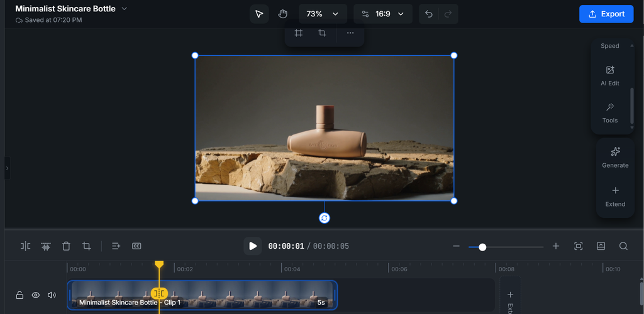This screenshot has width=644, height=314.
Task: Undo the last action
Action: click(429, 14)
